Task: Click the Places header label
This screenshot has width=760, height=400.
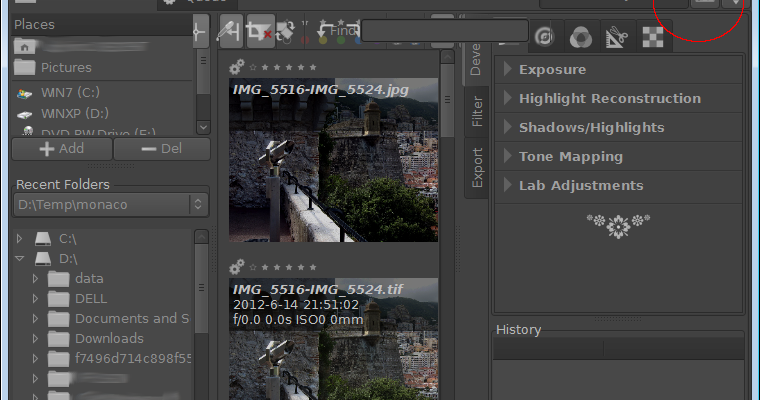Action: click(34, 25)
